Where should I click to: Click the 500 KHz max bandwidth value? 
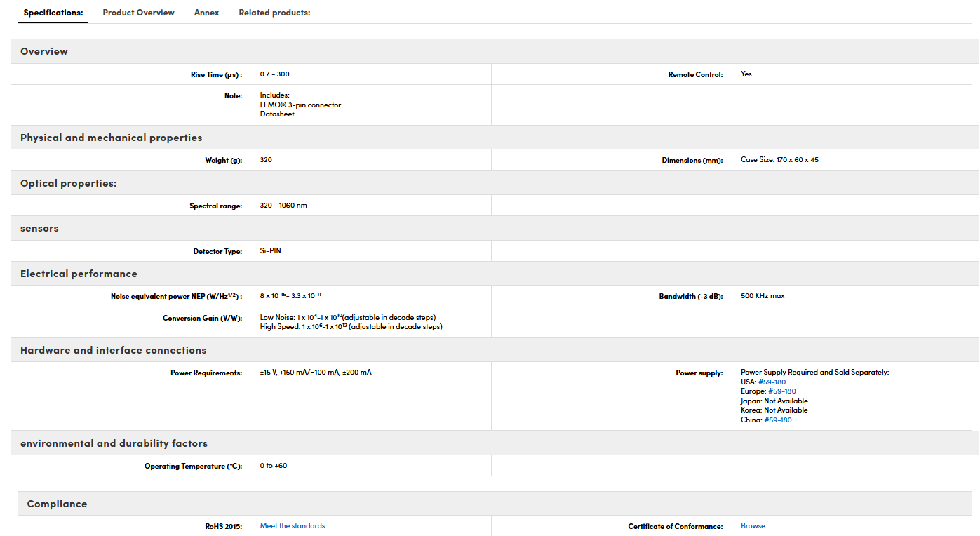click(763, 296)
